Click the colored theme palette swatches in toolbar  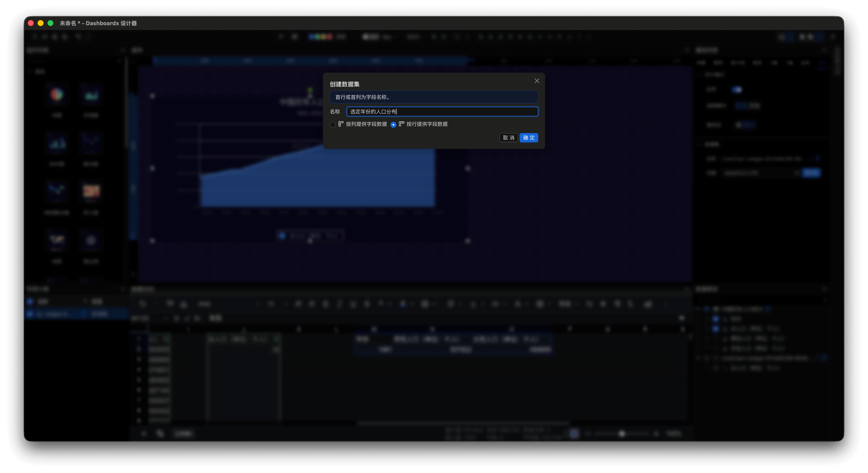click(x=320, y=37)
